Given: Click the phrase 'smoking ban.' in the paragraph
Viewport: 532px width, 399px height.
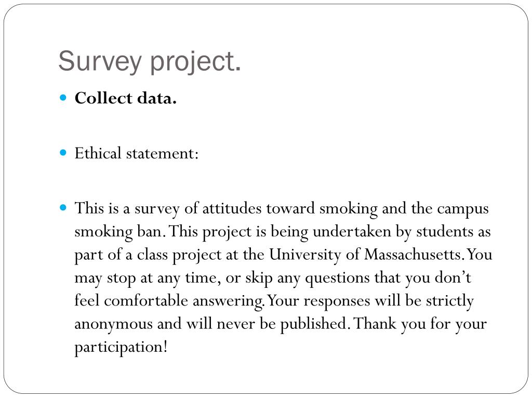Looking at the screenshot, I should [120, 232].
